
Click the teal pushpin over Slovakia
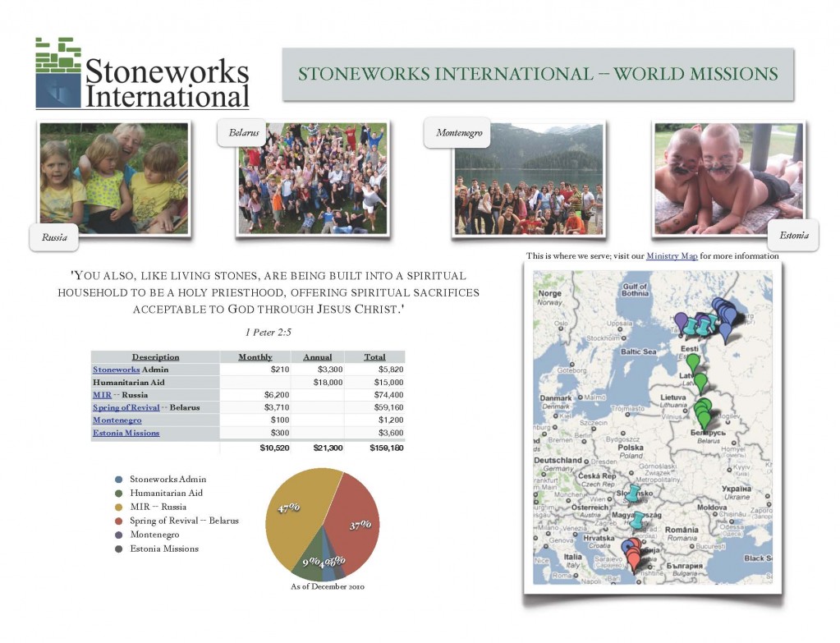pos(634,494)
